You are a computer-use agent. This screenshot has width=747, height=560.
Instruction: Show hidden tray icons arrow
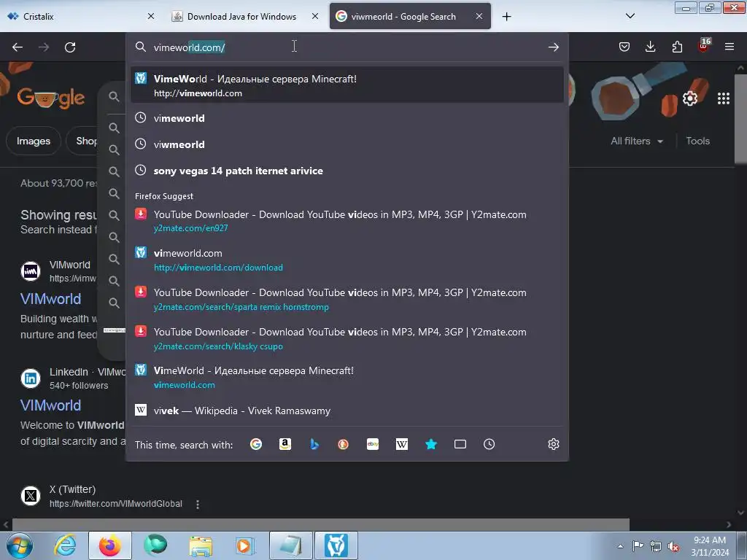tap(620, 546)
